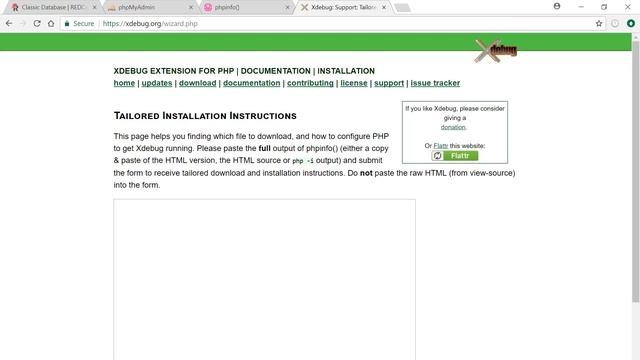The height and width of the screenshot is (360, 640).
Task: Click the browser forward arrow
Action: pos(23,24)
